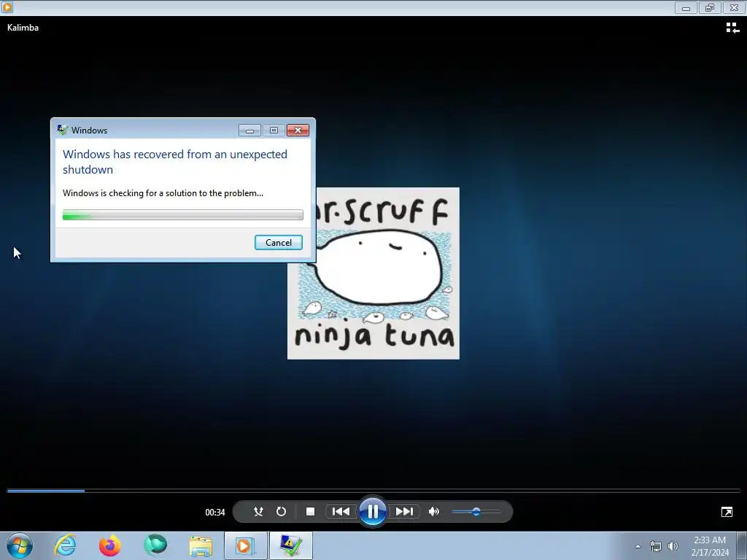The height and width of the screenshot is (560, 747).
Task: Click the 2:33 AM taskbar clock
Action: point(709,546)
